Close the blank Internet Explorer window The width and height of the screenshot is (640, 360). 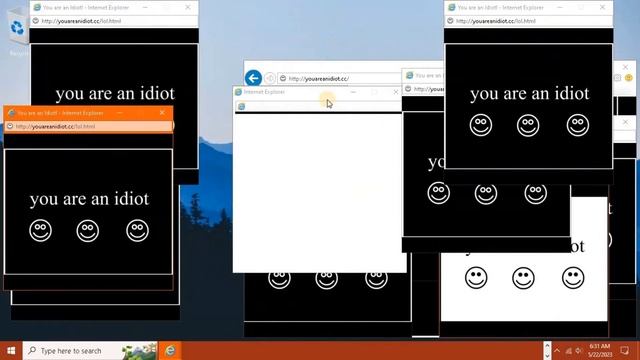click(396, 92)
